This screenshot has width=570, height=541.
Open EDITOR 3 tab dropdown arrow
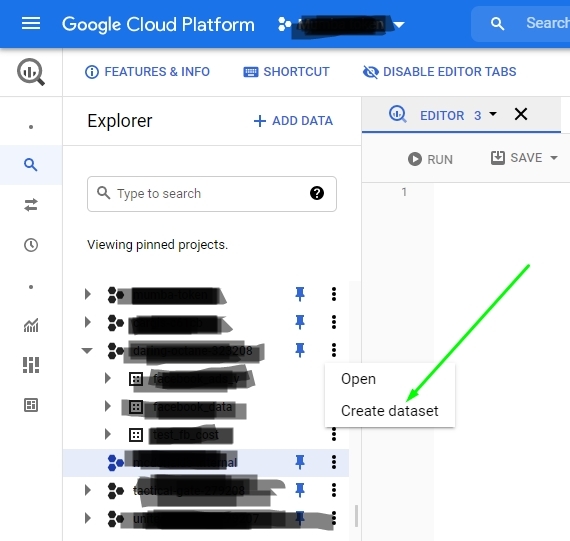493,114
